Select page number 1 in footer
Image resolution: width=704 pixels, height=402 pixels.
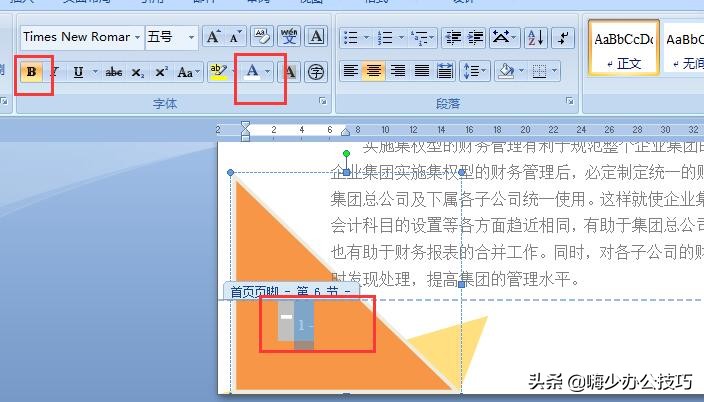(301, 325)
